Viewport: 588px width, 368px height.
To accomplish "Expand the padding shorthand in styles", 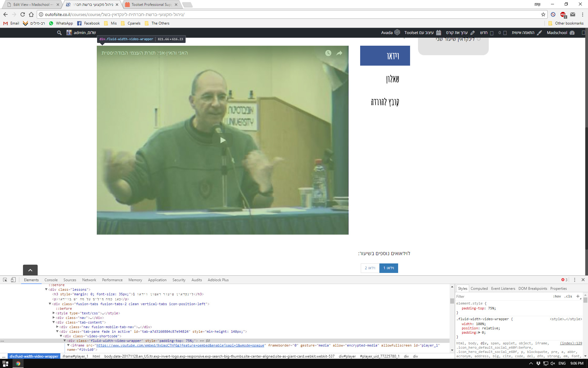I will pos(479,332).
